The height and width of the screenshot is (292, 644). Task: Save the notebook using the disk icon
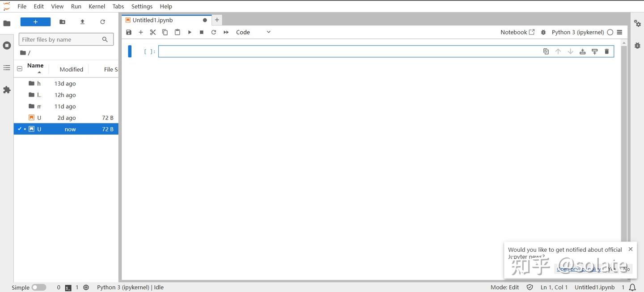click(x=129, y=32)
